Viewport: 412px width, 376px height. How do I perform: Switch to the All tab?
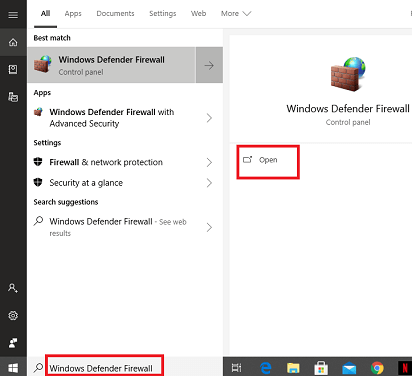[x=45, y=14]
